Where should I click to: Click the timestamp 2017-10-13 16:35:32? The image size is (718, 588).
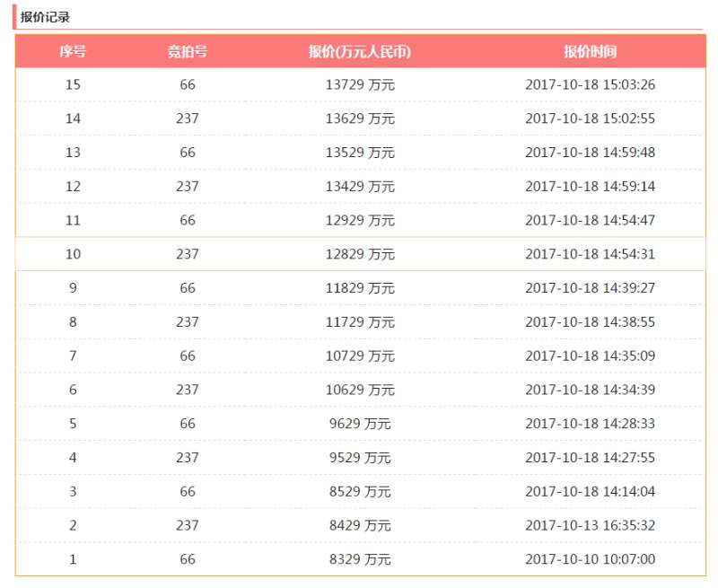coord(590,525)
